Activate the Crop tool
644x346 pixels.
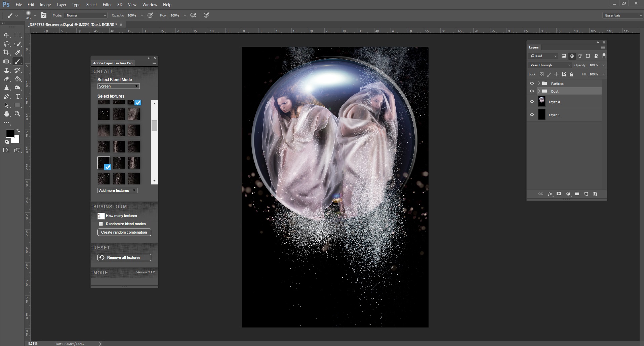coord(7,53)
